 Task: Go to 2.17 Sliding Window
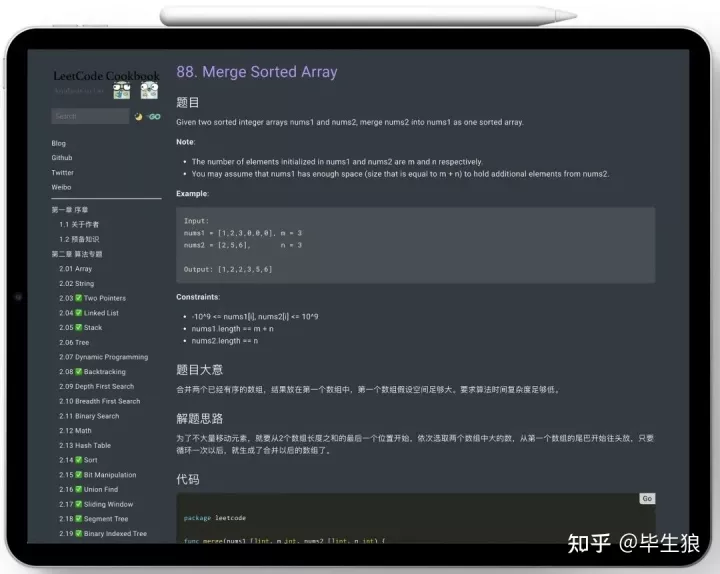[x=96, y=504]
